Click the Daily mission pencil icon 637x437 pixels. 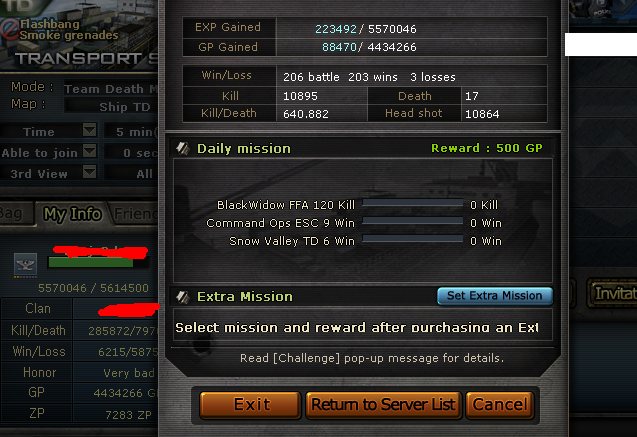click(x=183, y=149)
